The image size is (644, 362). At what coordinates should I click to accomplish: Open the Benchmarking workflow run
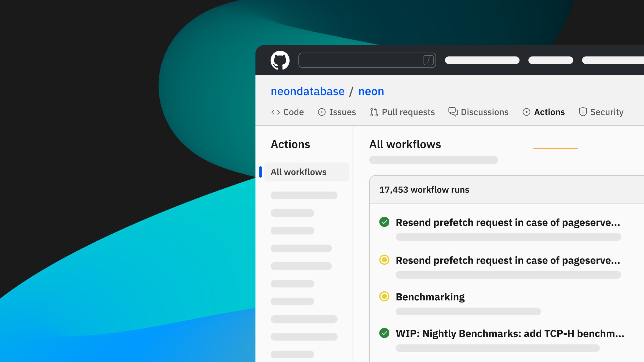point(430,297)
